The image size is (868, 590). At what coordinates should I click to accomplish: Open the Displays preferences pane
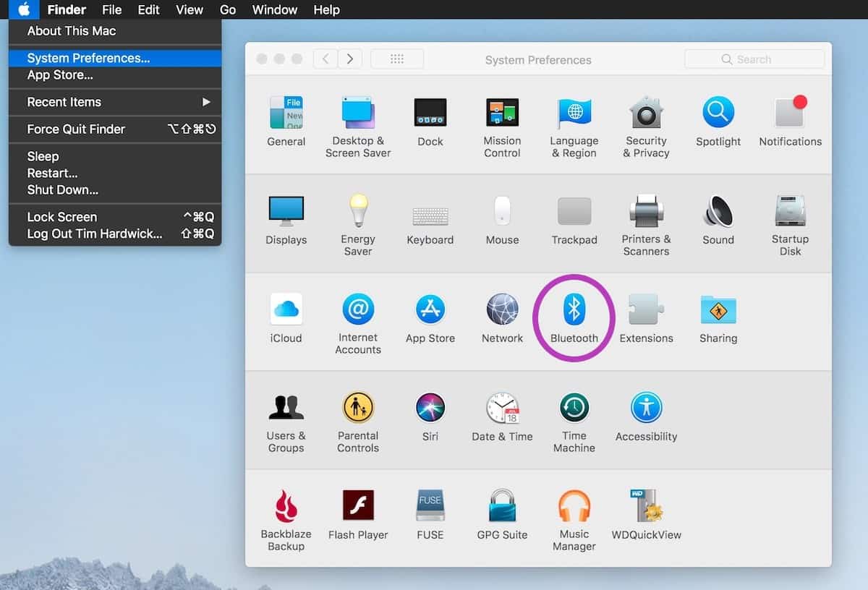coord(286,220)
